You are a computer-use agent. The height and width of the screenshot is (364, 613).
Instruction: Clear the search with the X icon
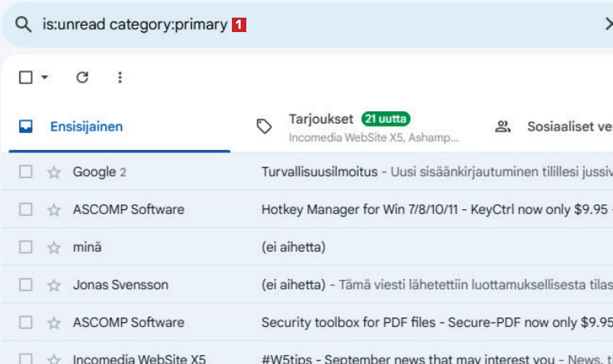(607, 25)
